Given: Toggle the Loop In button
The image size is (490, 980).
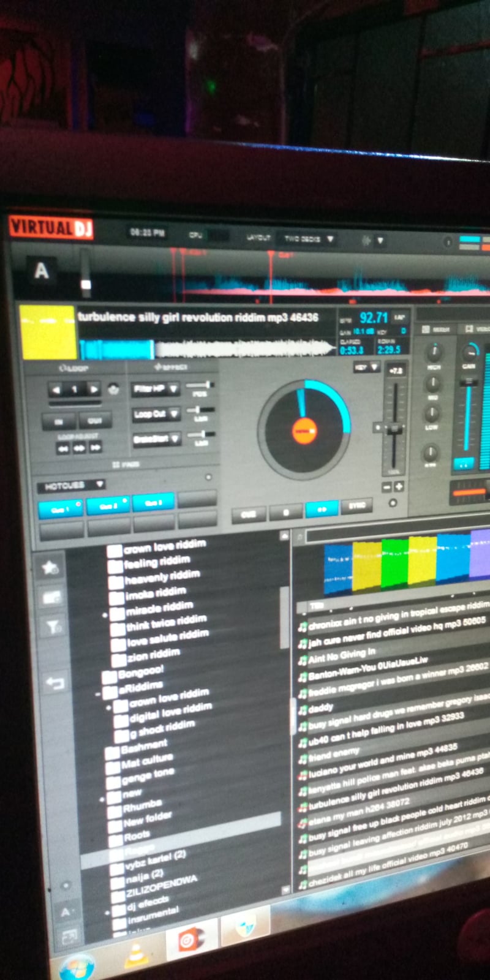Looking at the screenshot, I should tap(59, 421).
